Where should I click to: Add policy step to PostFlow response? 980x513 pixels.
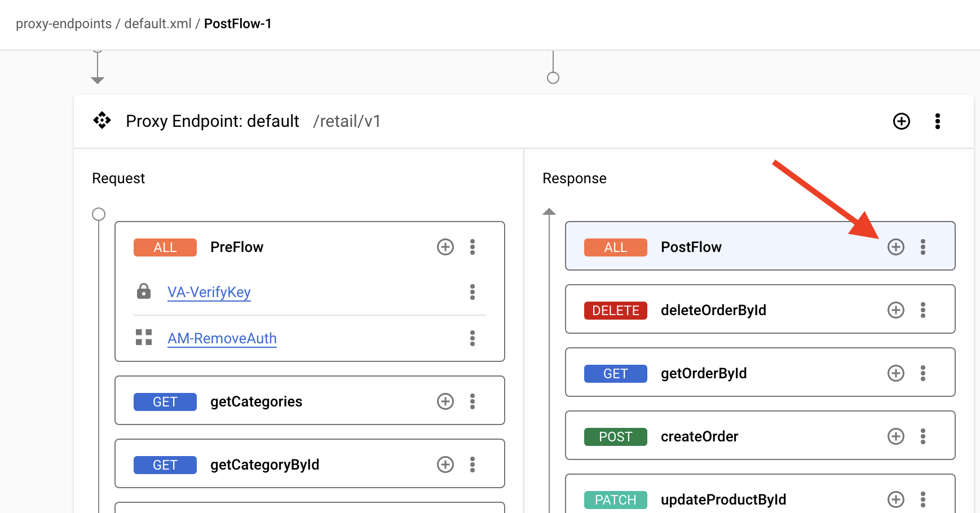pyautogui.click(x=895, y=247)
